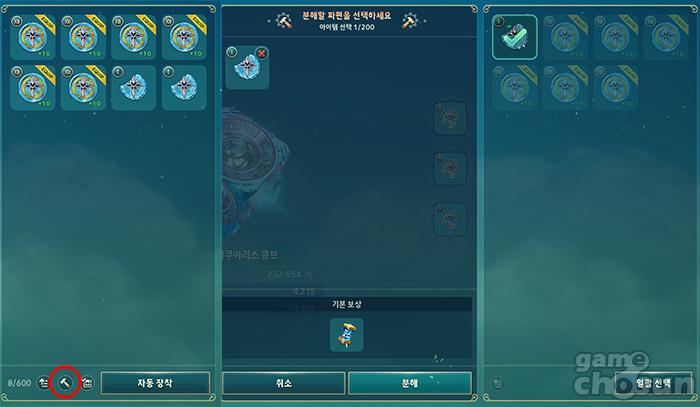Click the hammer icon left of the title

pyautogui.click(x=284, y=21)
